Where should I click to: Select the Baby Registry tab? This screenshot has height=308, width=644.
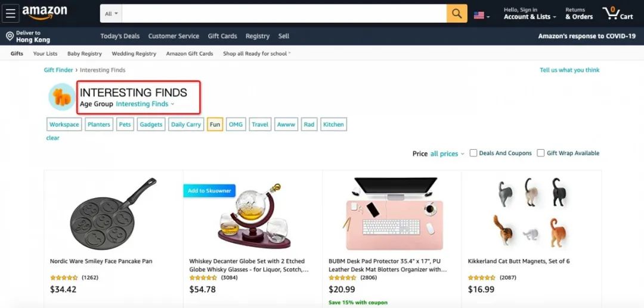[85, 54]
